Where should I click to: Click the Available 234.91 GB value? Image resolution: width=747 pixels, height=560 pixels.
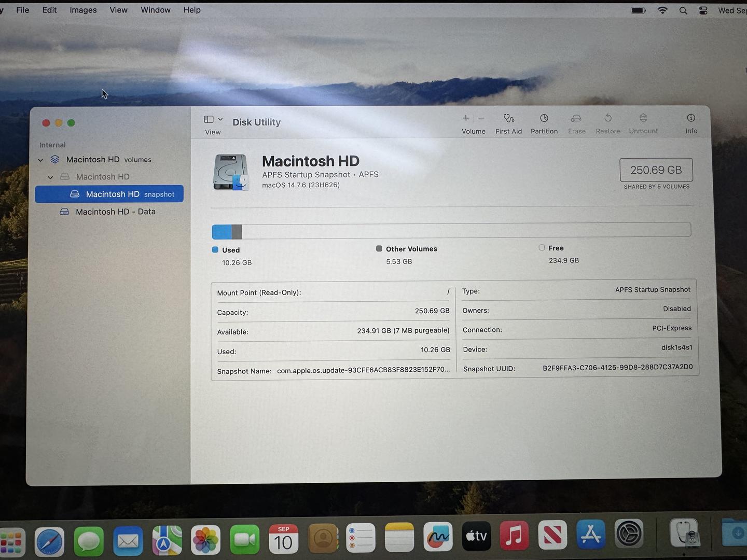403,330
